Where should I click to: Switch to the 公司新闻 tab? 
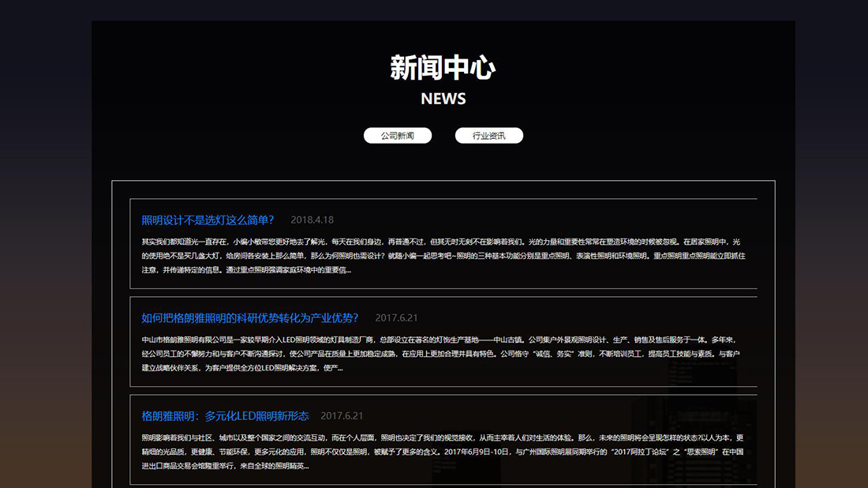pos(397,135)
